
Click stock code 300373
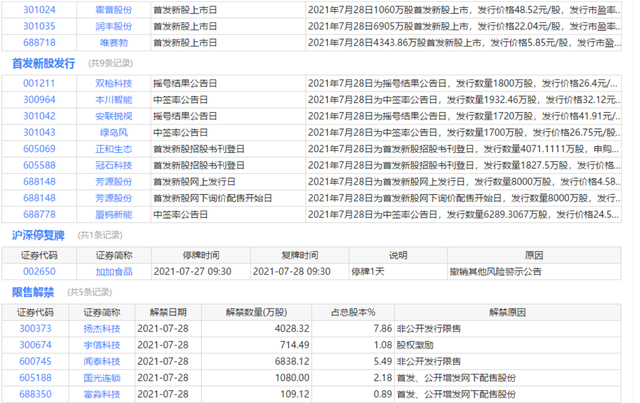click(x=36, y=328)
